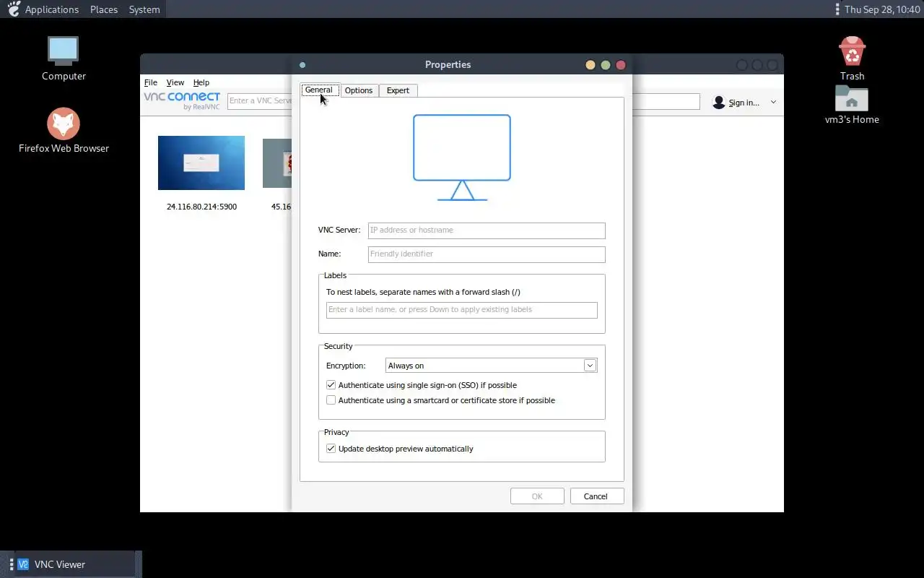Image resolution: width=924 pixels, height=578 pixels.
Task: Click the VNC Viewer taskbar icon
Action: point(22,564)
